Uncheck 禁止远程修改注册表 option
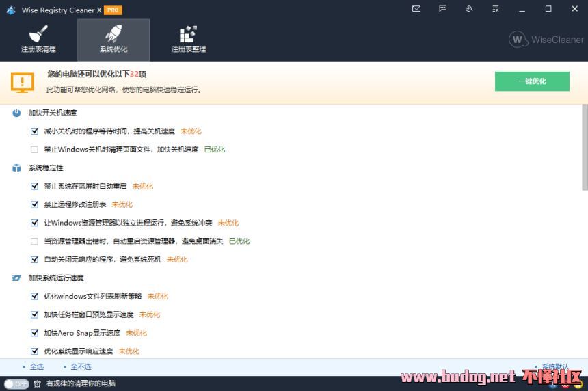 pos(34,204)
